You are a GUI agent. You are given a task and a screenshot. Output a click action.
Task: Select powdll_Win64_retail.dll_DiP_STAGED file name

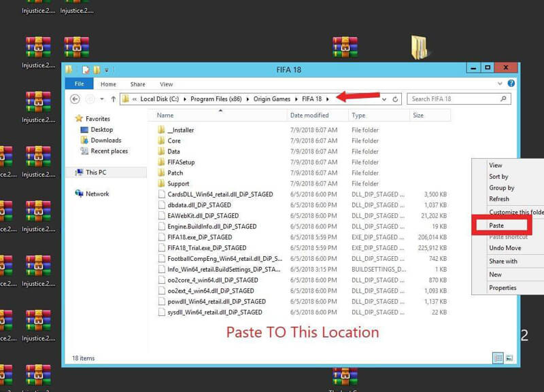[216, 302]
